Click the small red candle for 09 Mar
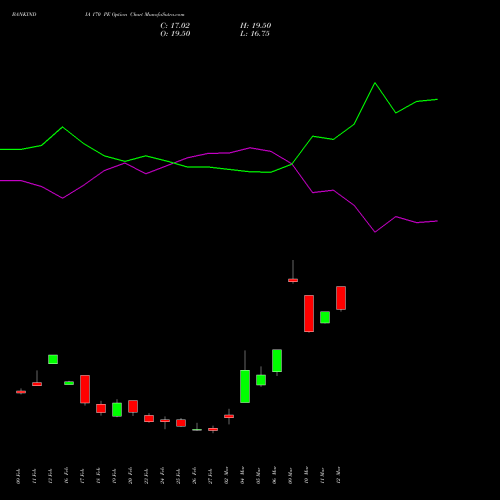 pos(293,280)
